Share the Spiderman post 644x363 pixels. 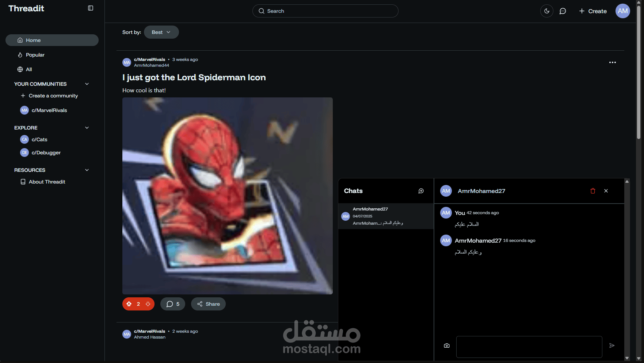pyautogui.click(x=208, y=304)
